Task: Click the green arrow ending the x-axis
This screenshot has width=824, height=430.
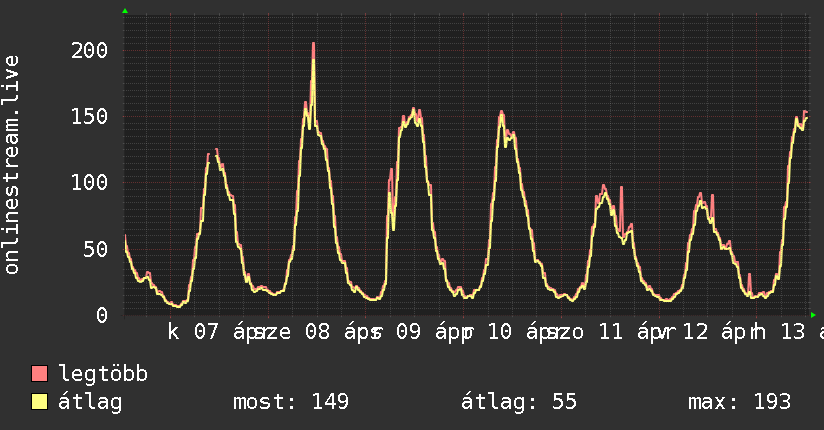Action: (x=813, y=314)
